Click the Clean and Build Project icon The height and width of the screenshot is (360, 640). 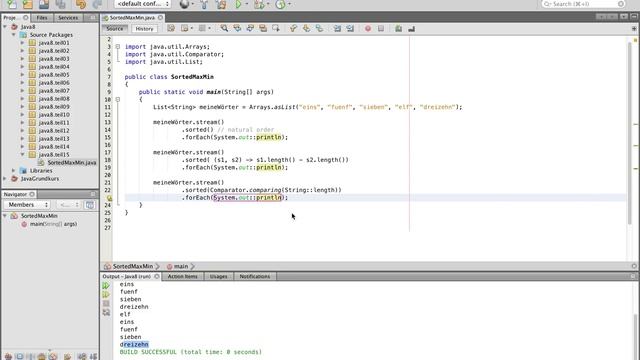(x=221, y=4)
